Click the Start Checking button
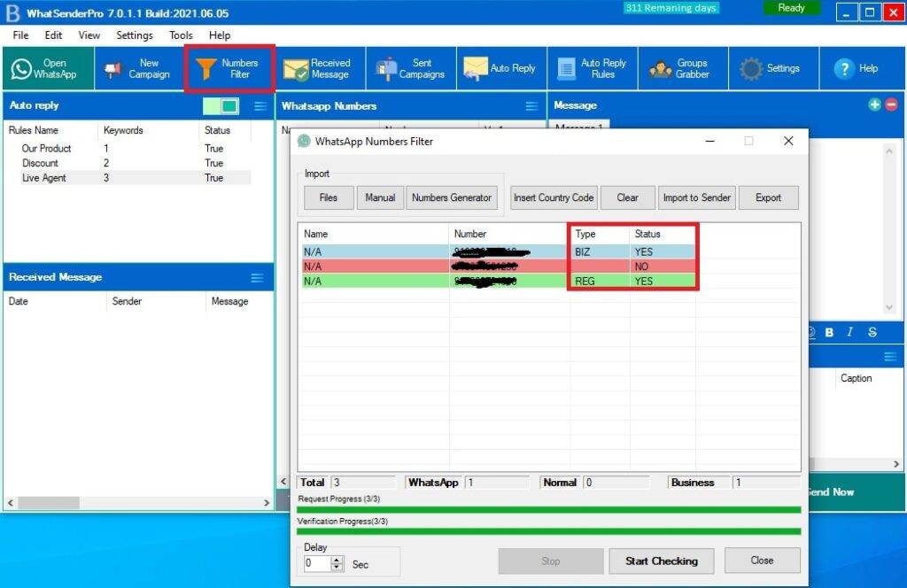Viewport: 907px width, 588px height. pyautogui.click(x=661, y=561)
